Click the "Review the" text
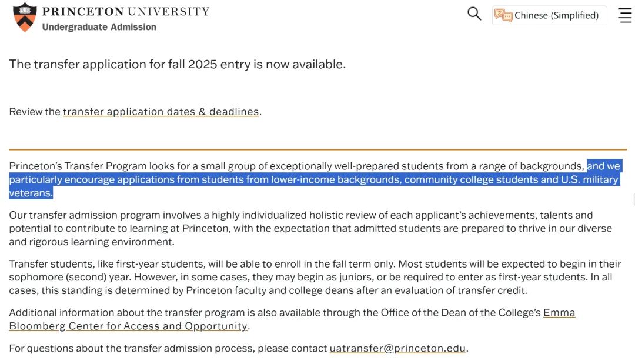The width and height of the screenshot is (635, 364). click(35, 112)
